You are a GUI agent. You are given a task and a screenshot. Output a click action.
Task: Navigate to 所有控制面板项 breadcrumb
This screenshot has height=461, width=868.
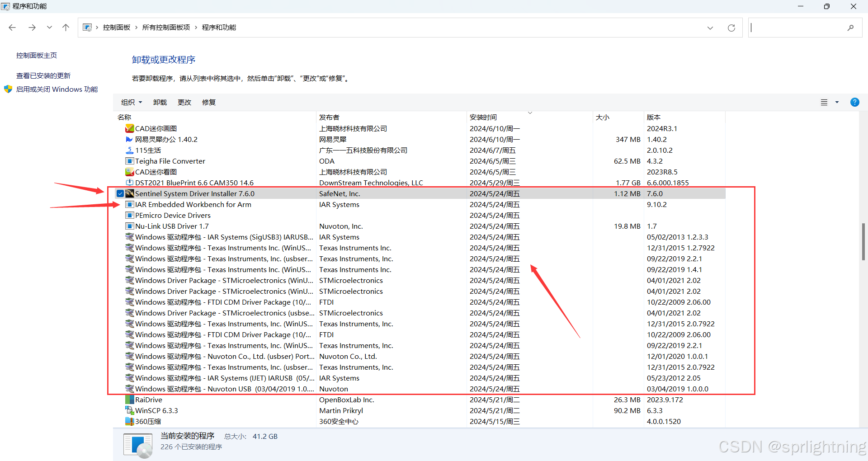click(166, 28)
